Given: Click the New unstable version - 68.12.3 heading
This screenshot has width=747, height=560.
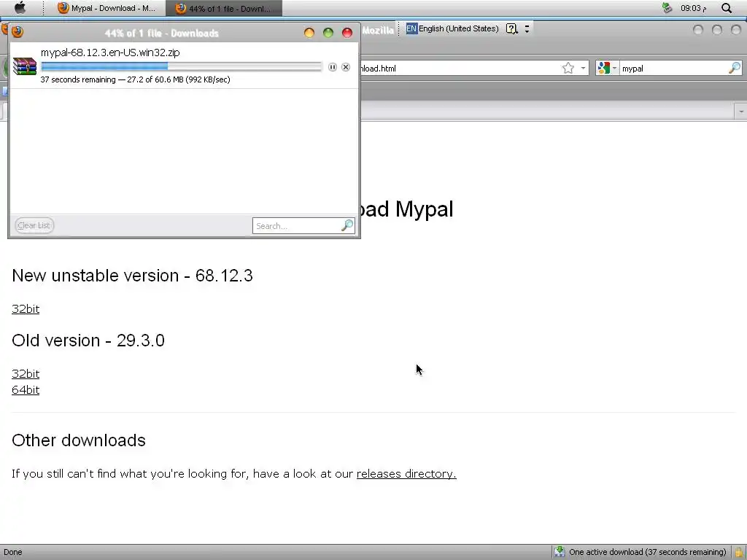Looking at the screenshot, I should click(133, 275).
